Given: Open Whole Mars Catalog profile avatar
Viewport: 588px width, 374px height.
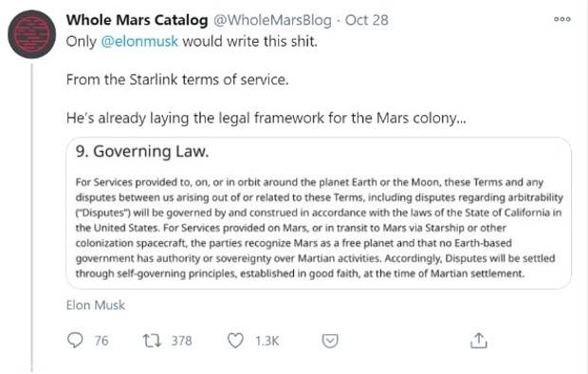Looking at the screenshot, I should coord(32,34).
